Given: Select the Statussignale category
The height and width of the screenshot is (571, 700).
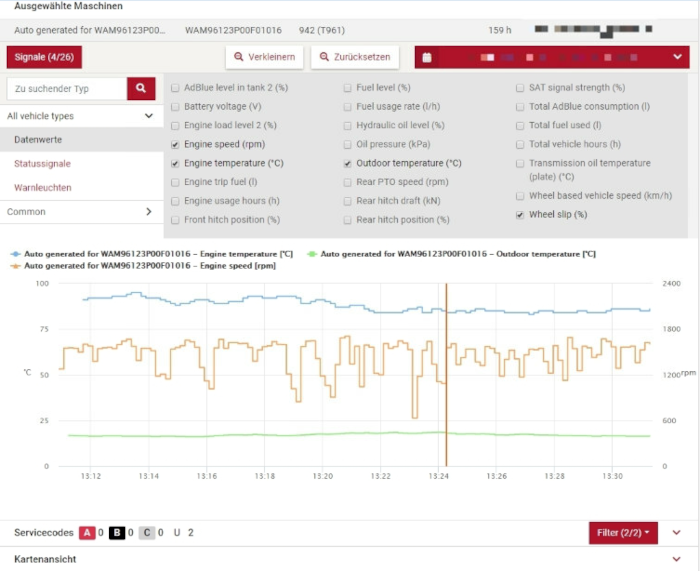Looking at the screenshot, I should click(x=42, y=163).
